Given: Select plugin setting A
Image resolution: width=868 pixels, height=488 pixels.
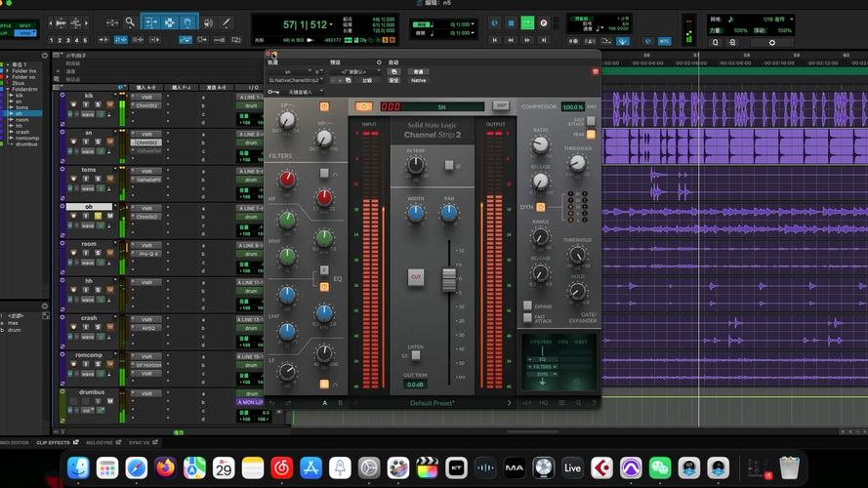Looking at the screenshot, I should coord(325,403).
